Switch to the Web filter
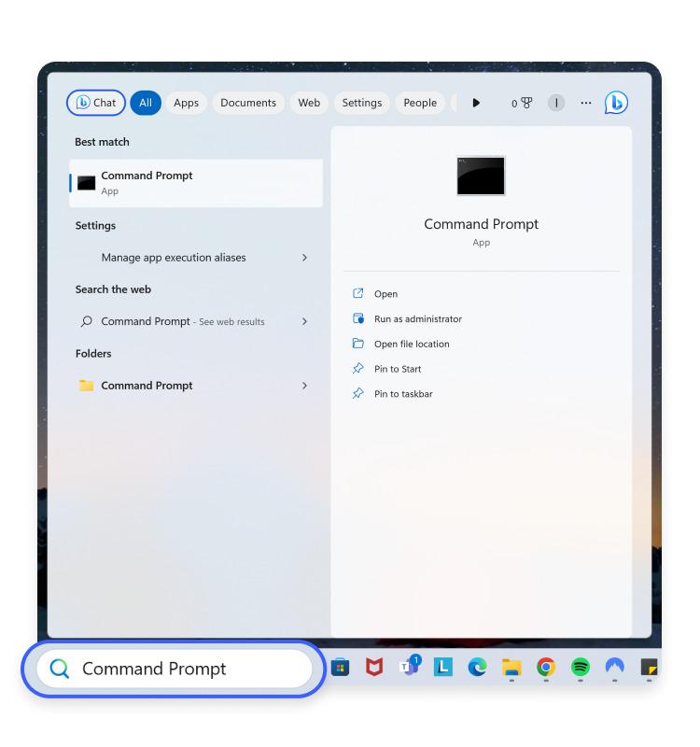Image resolution: width=700 pixels, height=747 pixels. click(309, 103)
